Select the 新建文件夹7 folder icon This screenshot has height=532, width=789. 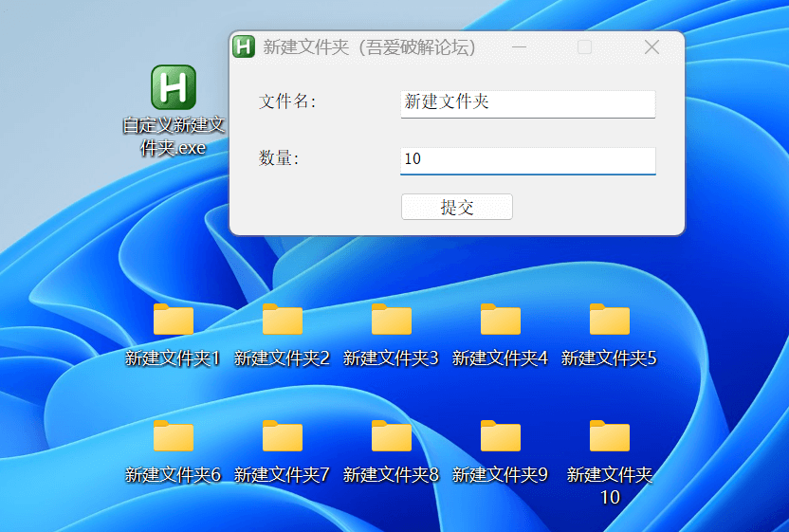[283, 435]
